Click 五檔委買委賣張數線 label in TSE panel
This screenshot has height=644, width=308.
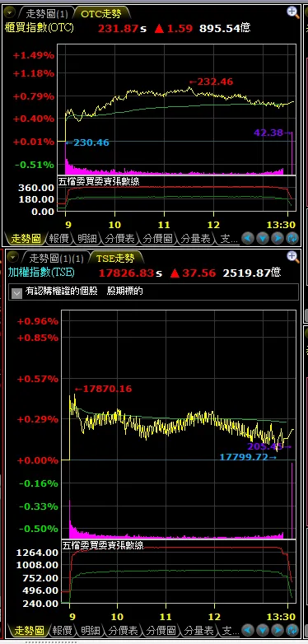tap(103, 545)
